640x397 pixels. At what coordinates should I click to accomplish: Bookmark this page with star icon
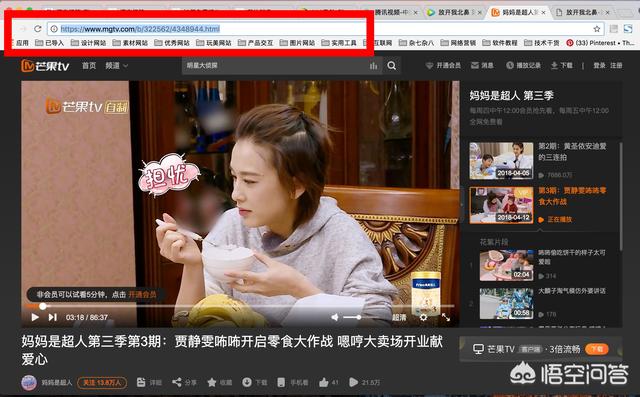(597, 29)
